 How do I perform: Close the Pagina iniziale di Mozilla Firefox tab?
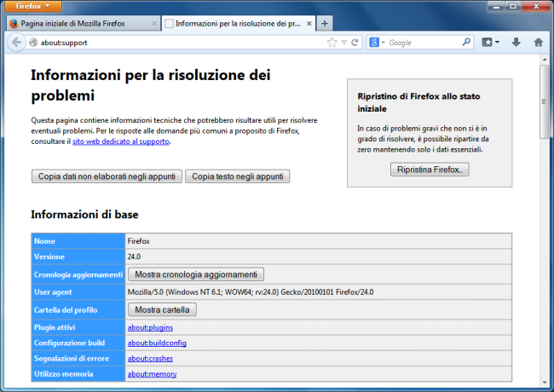tap(154, 24)
